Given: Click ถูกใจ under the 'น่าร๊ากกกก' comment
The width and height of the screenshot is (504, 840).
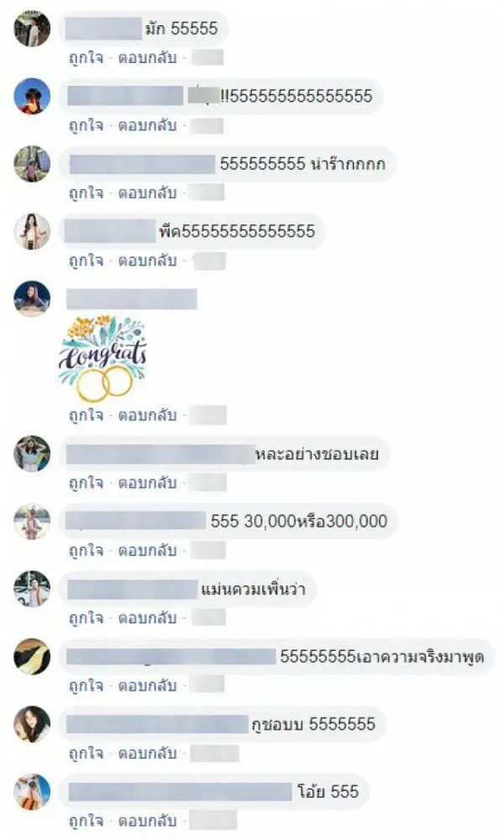Looking at the screenshot, I should tap(86, 193).
